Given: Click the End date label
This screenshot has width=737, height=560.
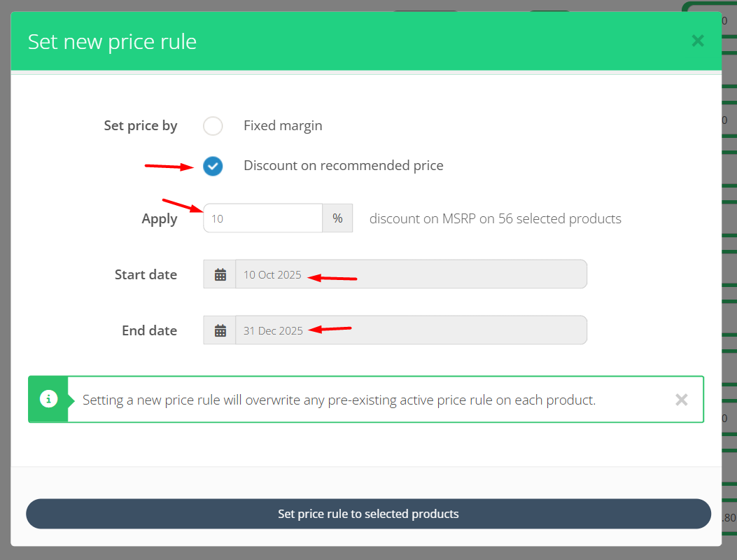Looking at the screenshot, I should point(149,330).
